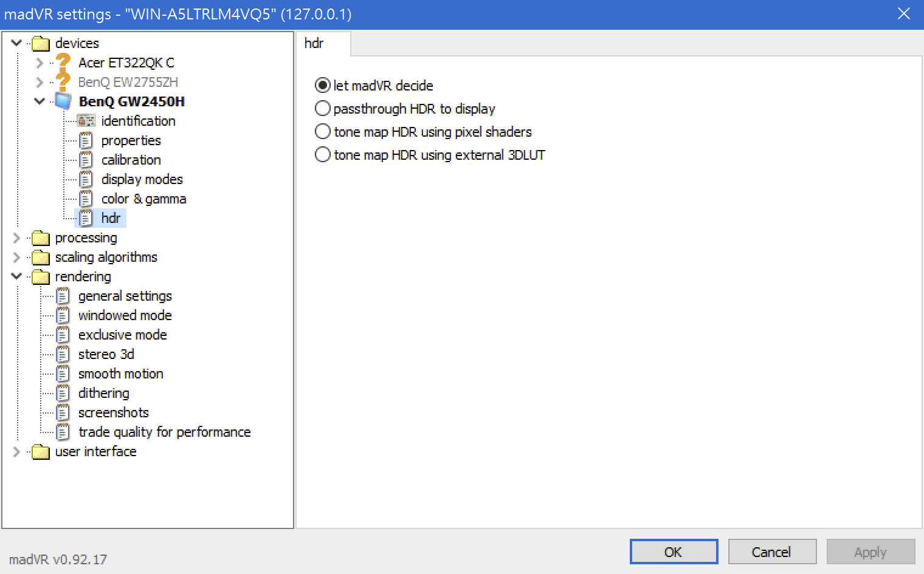Click the processing folder icon
Viewport: 924px width, 574px height.
coord(41,238)
